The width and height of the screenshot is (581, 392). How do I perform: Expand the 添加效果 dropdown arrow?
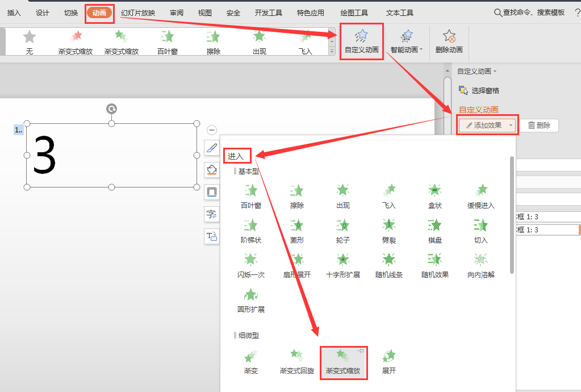click(x=510, y=124)
